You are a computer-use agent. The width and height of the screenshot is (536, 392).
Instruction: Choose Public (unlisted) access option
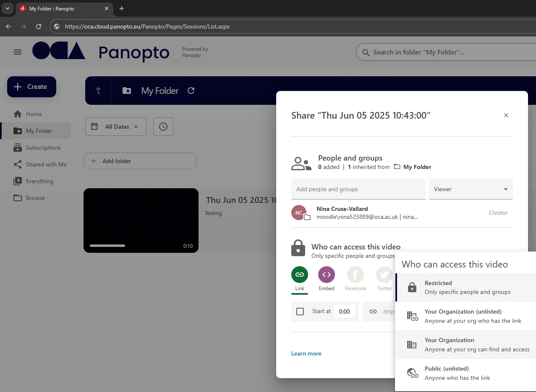tap(465, 373)
